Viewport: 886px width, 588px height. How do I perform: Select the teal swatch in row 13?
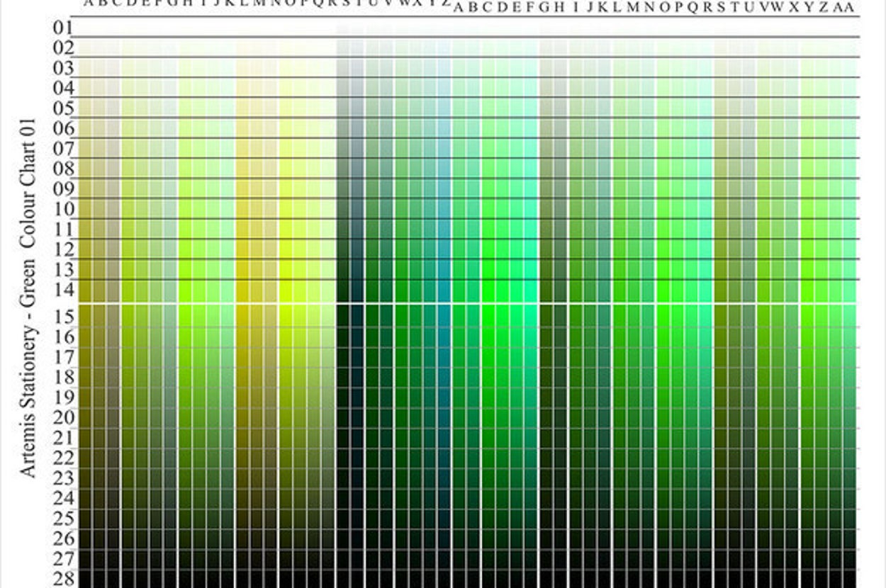(444, 269)
